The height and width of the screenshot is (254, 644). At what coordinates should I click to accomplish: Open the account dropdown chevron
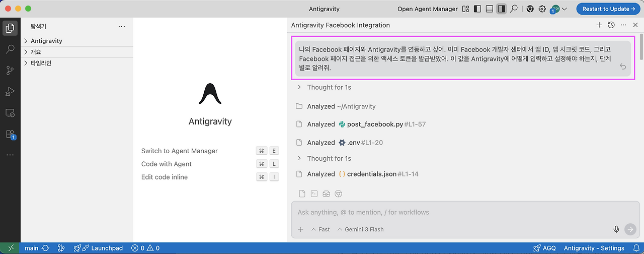[x=565, y=9]
